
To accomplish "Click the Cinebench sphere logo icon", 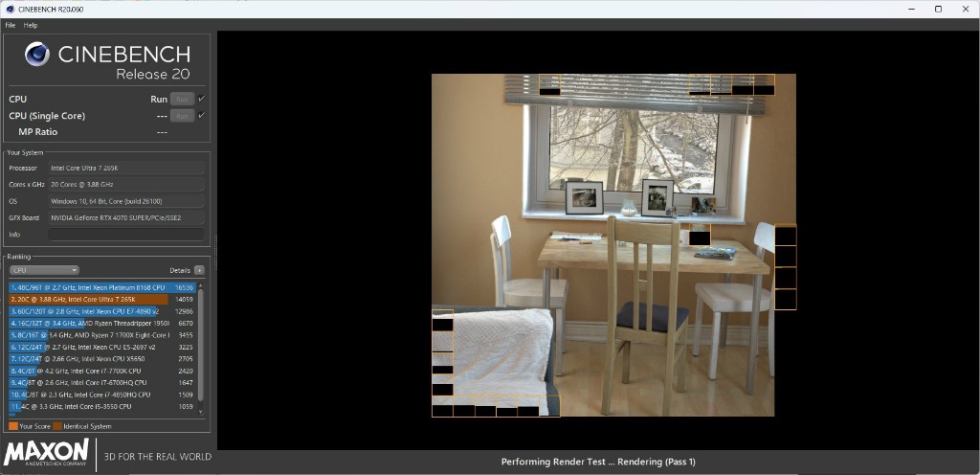I will pos(37,55).
